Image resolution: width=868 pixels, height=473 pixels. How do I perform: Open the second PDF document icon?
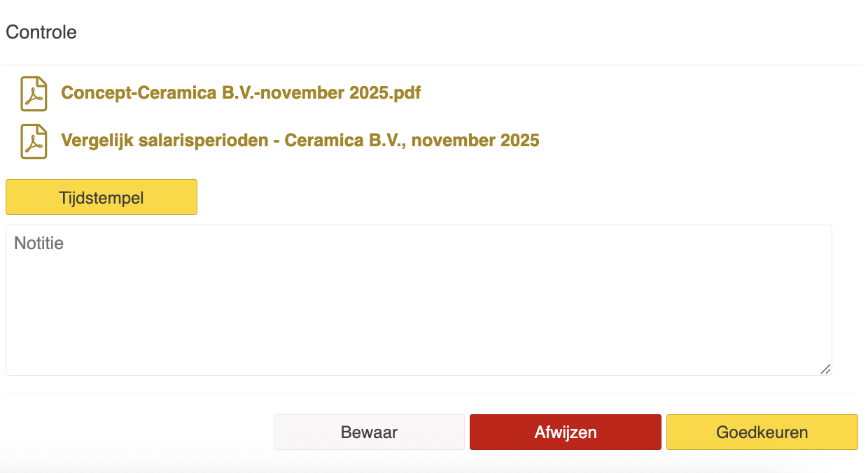[34, 141]
